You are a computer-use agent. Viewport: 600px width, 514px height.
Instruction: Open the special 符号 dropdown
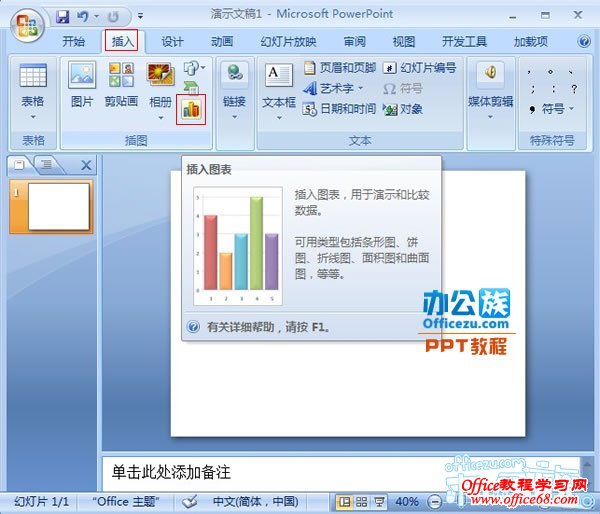tap(551, 109)
